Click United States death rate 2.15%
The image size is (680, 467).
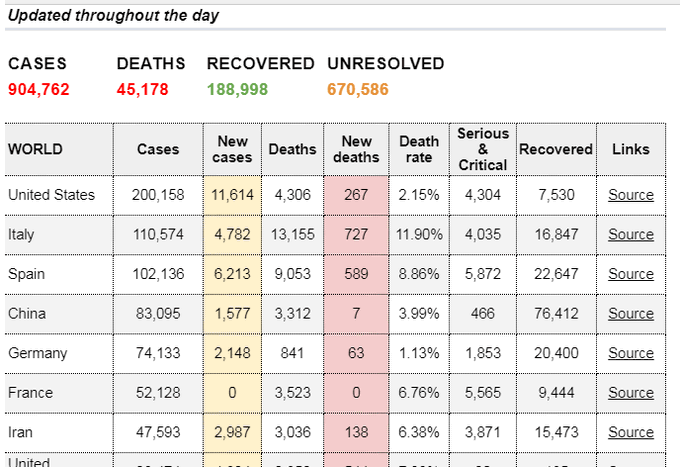tap(419, 195)
